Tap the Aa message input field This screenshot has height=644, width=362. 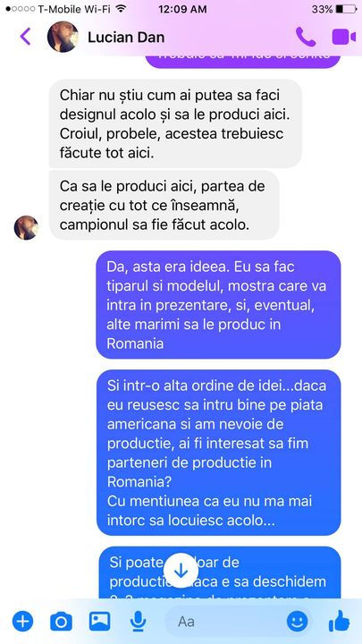pyautogui.click(x=225, y=622)
